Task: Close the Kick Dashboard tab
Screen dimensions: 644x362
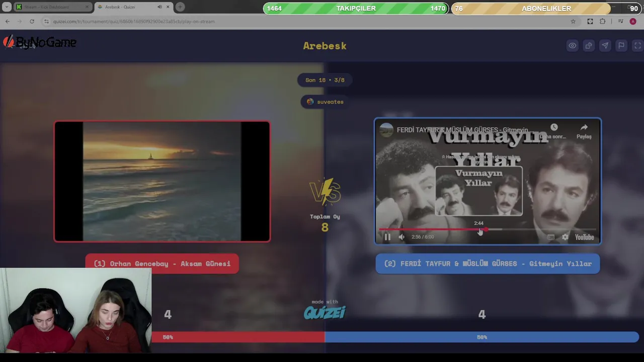Action: pos(87,7)
